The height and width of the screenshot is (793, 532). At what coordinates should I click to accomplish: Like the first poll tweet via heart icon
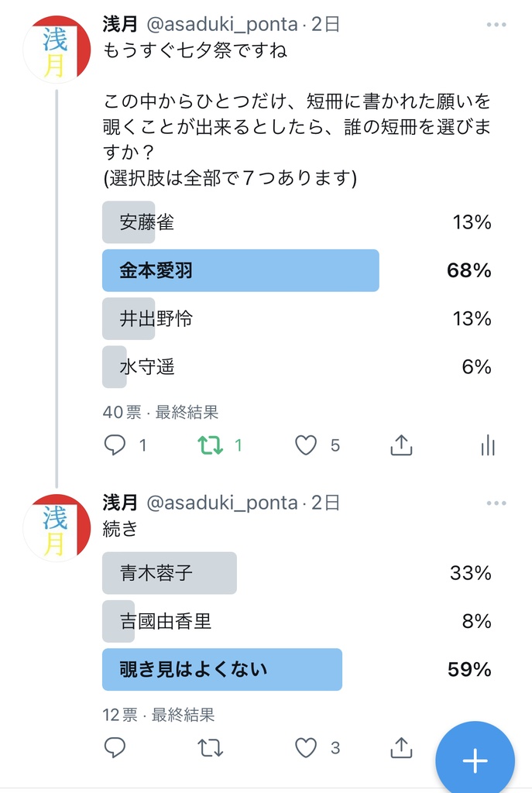point(305,445)
